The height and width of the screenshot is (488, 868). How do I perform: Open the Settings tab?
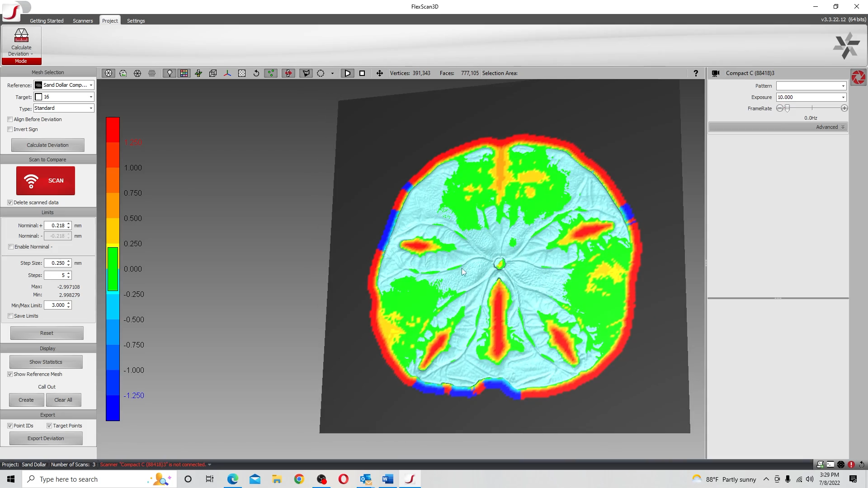tap(136, 21)
